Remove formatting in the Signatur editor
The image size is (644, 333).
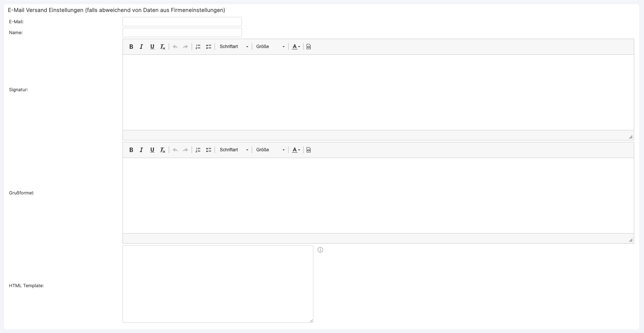(163, 47)
